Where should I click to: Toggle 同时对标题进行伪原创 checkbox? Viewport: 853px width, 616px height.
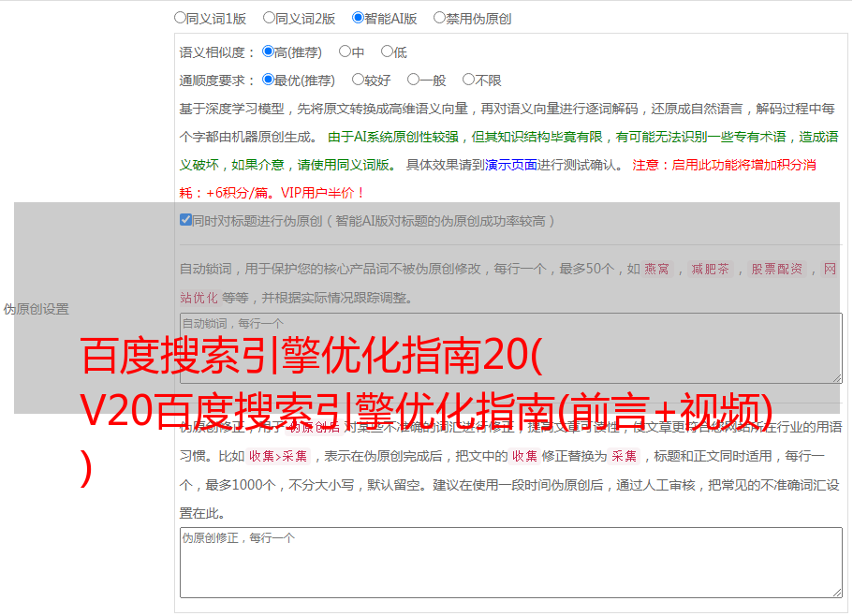point(185,220)
